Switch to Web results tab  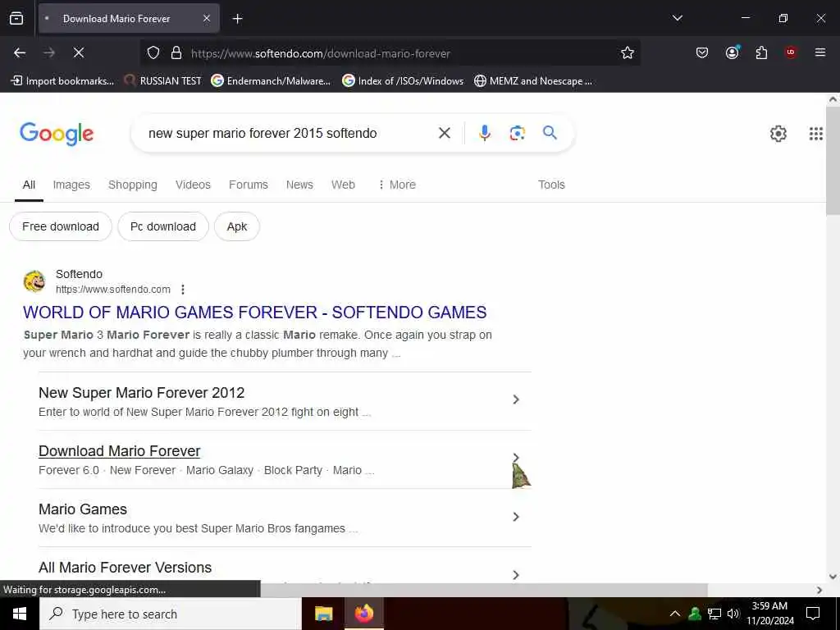343,185
